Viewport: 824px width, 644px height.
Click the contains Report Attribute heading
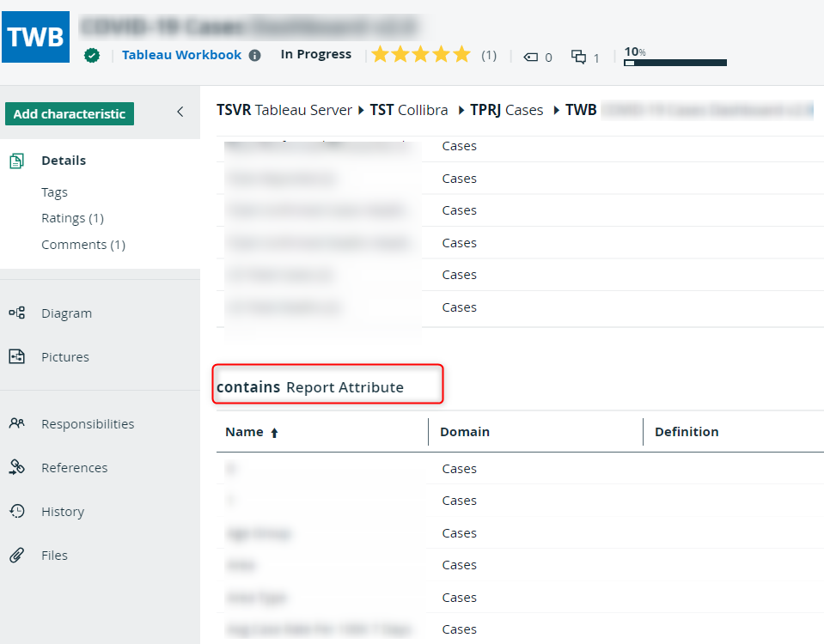[x=310, y=387]
